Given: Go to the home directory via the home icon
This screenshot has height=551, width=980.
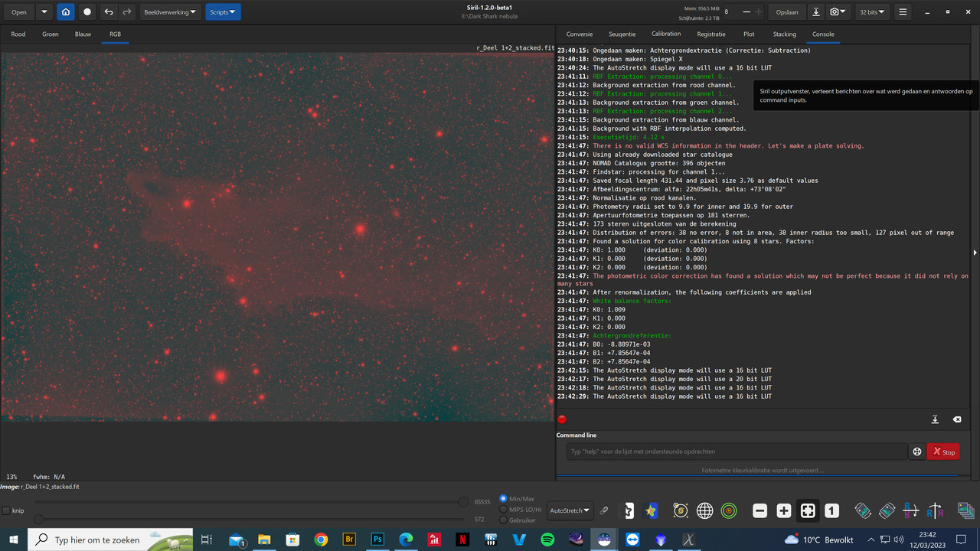Looking at the screenshot, I should pos(66,12).
